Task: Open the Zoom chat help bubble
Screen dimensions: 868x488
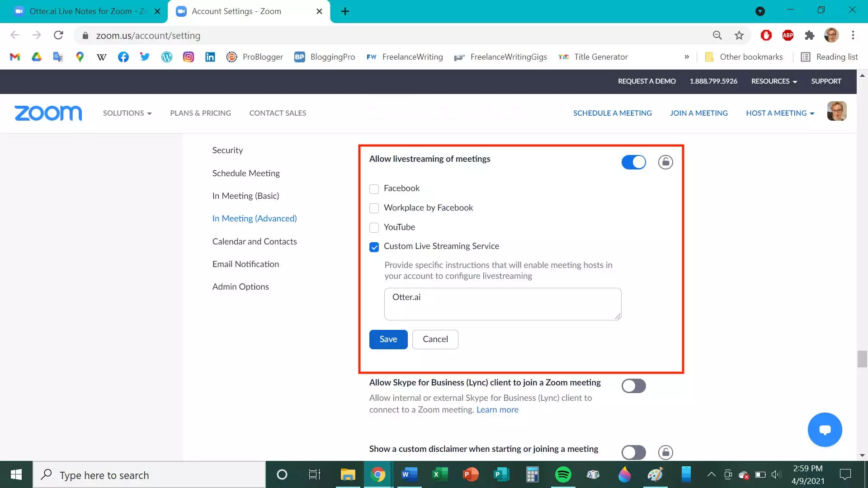Action: (x=825, y=430)
